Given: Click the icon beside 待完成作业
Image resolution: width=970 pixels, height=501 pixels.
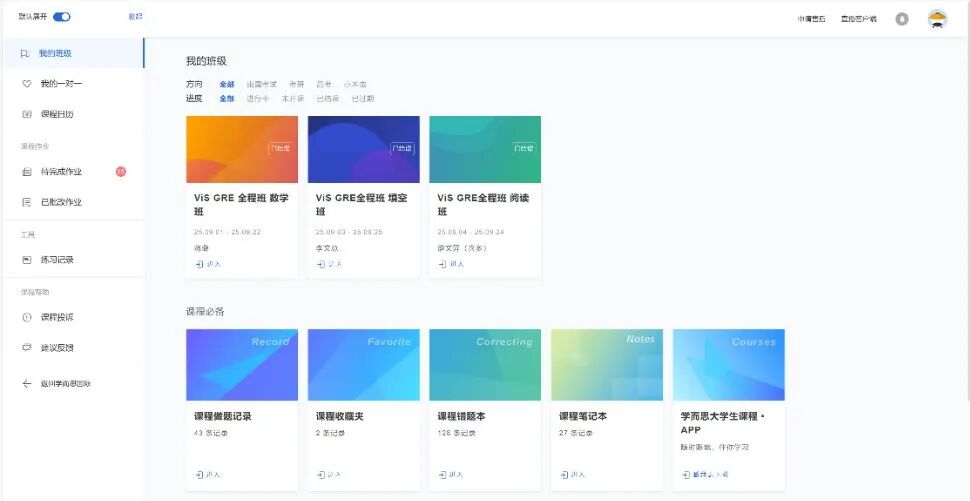Looking at the screenshot, I should (27, 172).
